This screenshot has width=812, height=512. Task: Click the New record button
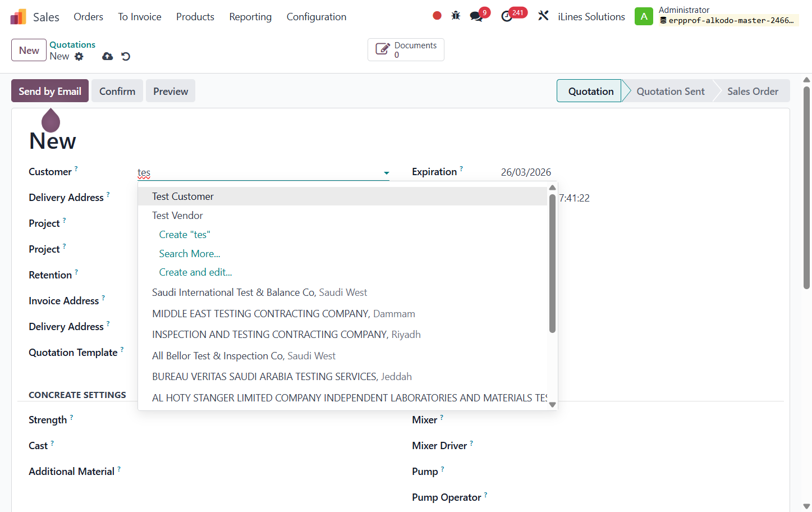click(x=29, y=50)
